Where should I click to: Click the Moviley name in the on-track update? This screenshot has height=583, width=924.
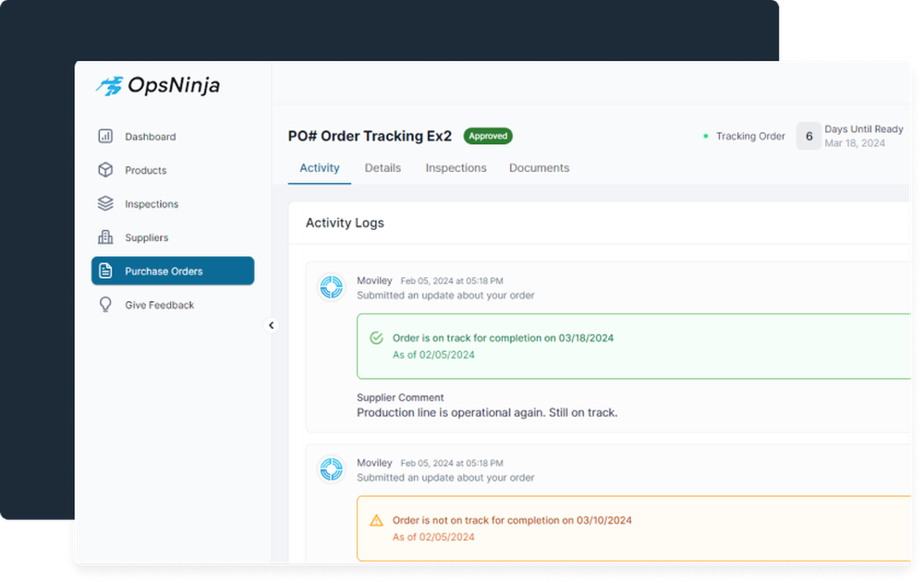374,281
